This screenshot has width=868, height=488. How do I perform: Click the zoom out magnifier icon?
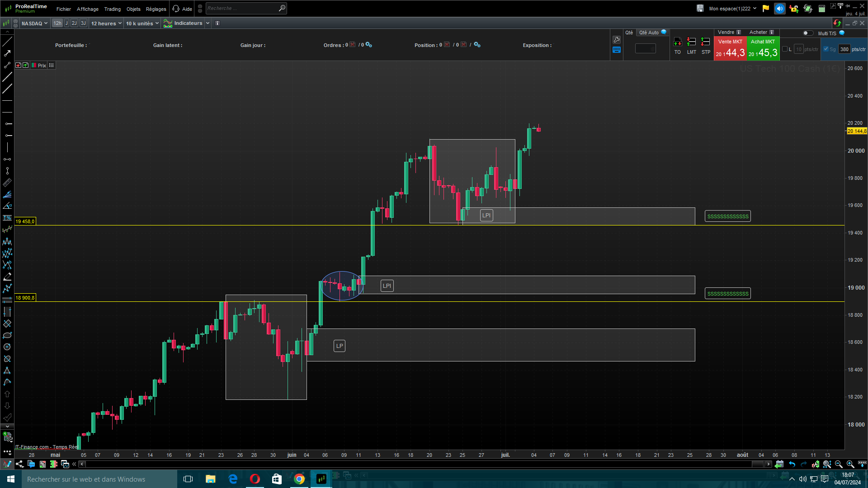pos(839,464)
